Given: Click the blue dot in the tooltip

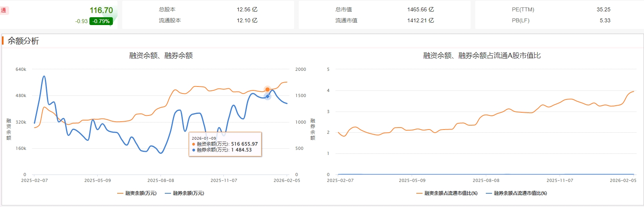Looking at the screenshot, I should click(x=194, y=150).
